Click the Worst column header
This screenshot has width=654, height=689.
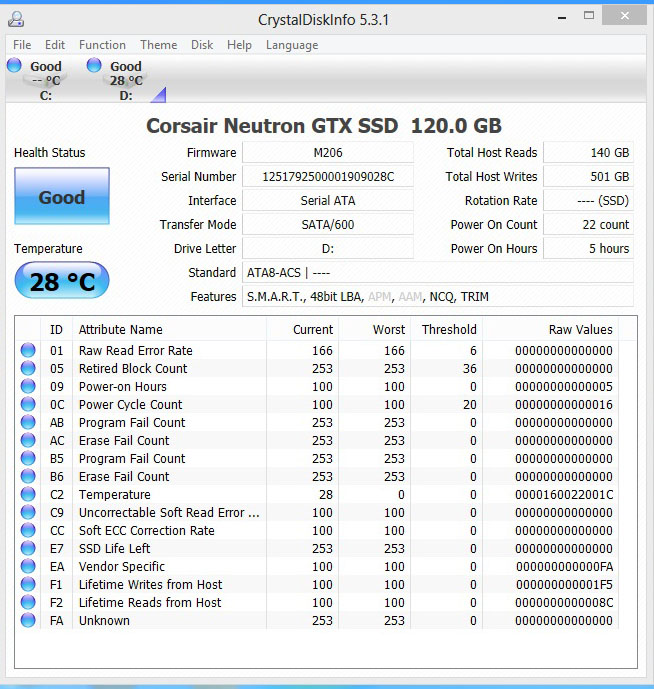(x=374, y=329)
